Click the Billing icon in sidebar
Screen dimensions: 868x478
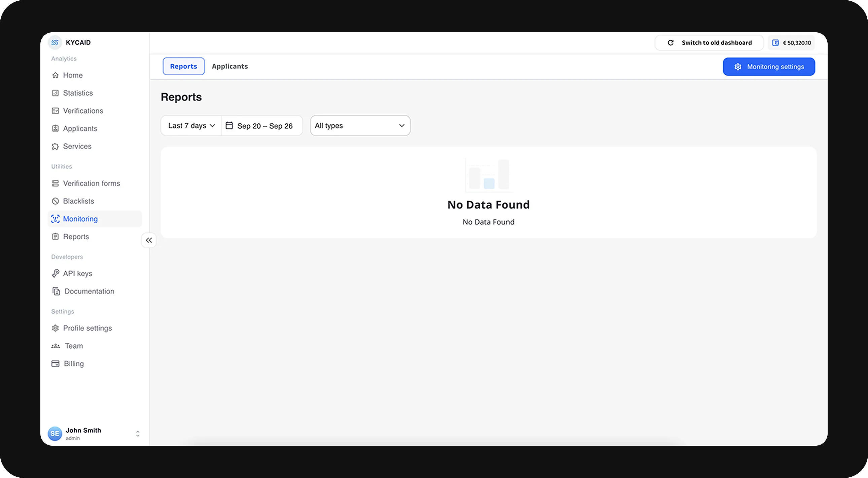(55, 363)
